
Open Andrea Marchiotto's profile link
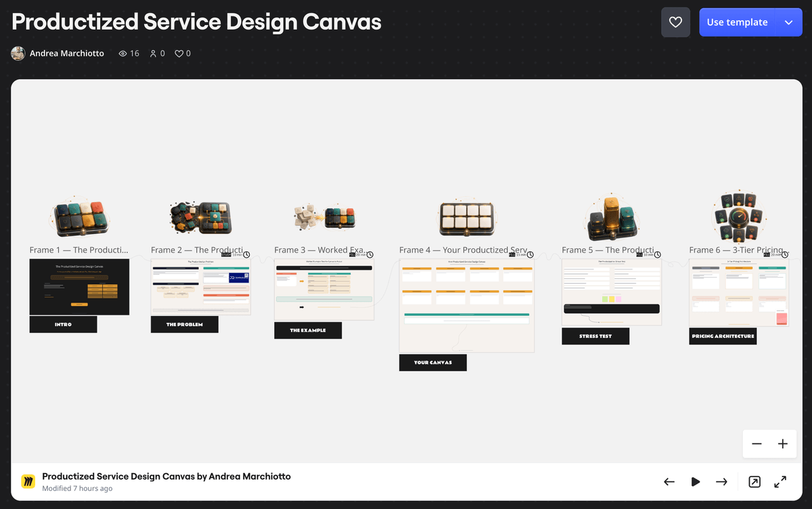[67, 53]
